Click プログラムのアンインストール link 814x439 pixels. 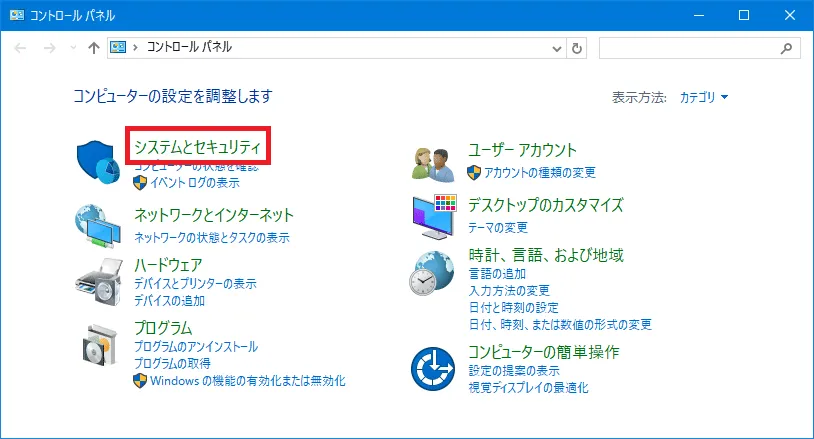tap(196, 347)
